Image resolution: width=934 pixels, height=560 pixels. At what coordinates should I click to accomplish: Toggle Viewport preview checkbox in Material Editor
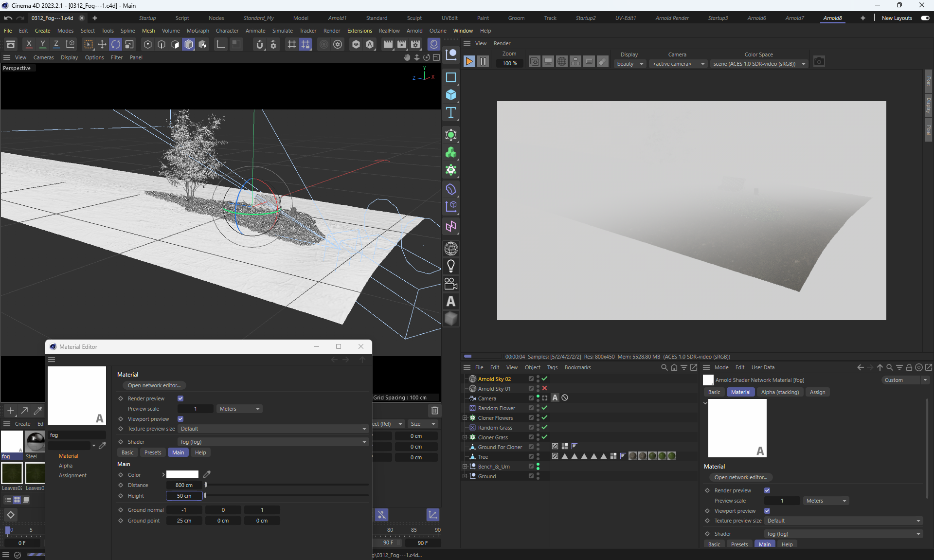pos(180,419)
